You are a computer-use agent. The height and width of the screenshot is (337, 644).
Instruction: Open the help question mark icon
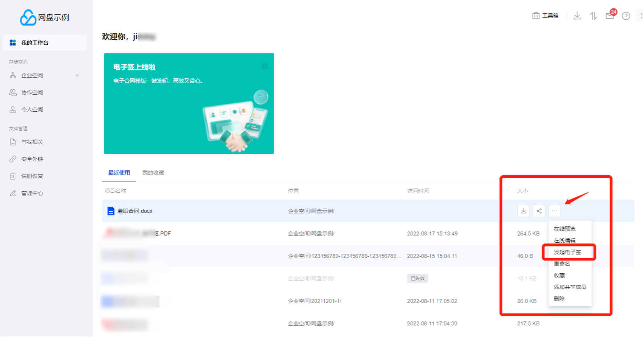[x=626, y=16]
